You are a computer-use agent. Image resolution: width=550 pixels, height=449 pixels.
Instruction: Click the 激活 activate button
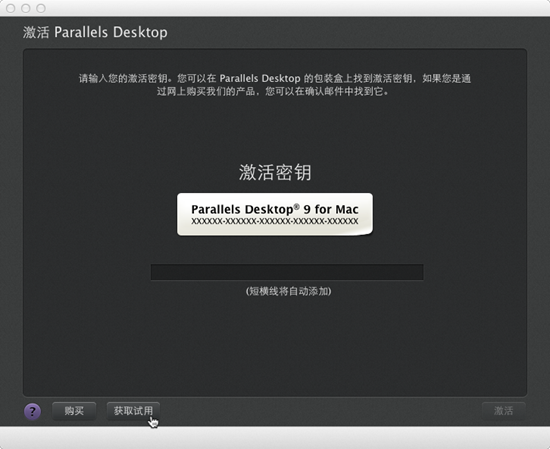coord(503,411)
